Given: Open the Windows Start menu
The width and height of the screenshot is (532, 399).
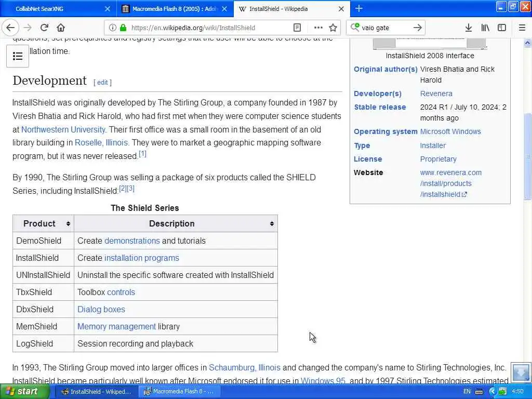Looking at the screenshot, I should [x=24, y=392].
